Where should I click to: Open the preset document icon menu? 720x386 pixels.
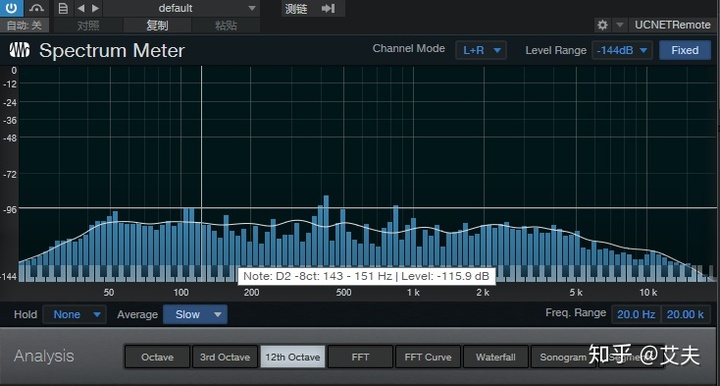pyautogui.click(x=63, y=8)
